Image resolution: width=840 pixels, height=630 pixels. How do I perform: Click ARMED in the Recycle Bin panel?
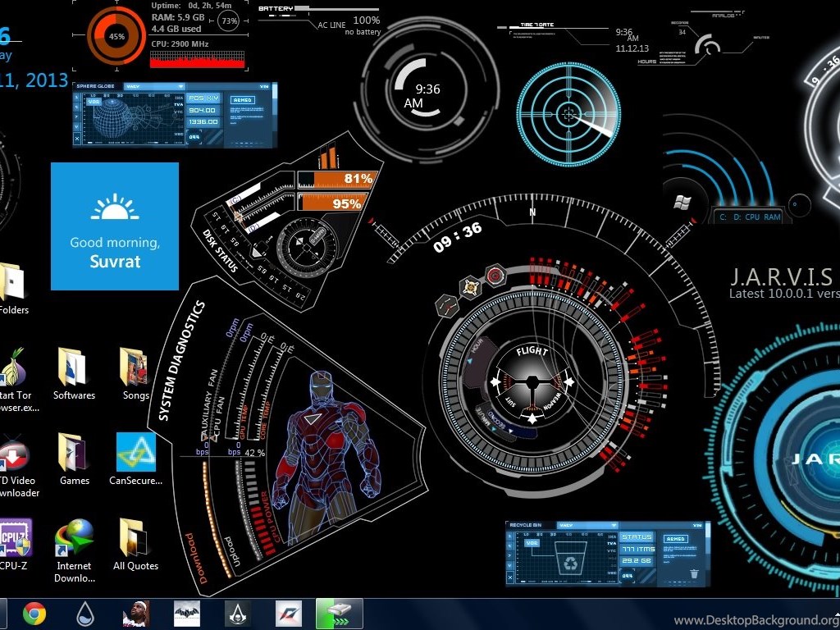(676, 539)
